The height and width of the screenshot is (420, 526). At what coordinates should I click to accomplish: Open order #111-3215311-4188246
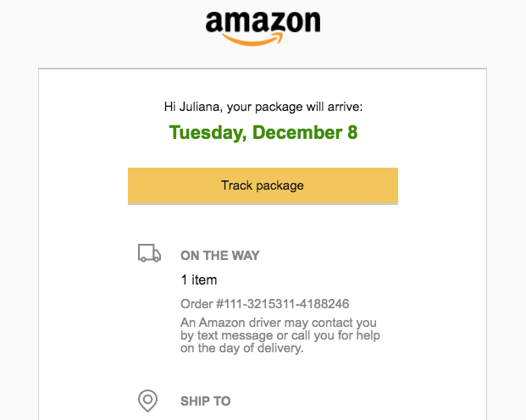pyautogui.click(x=264, y=304)
